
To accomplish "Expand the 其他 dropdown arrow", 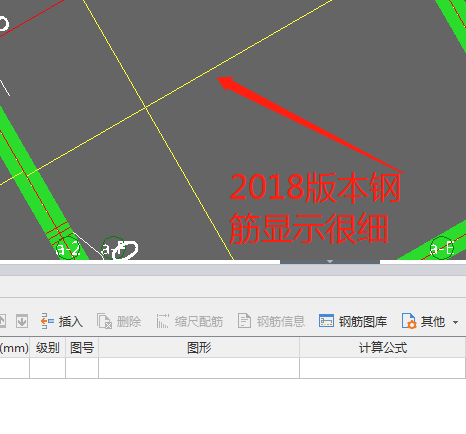I will [x=455, y=322].
